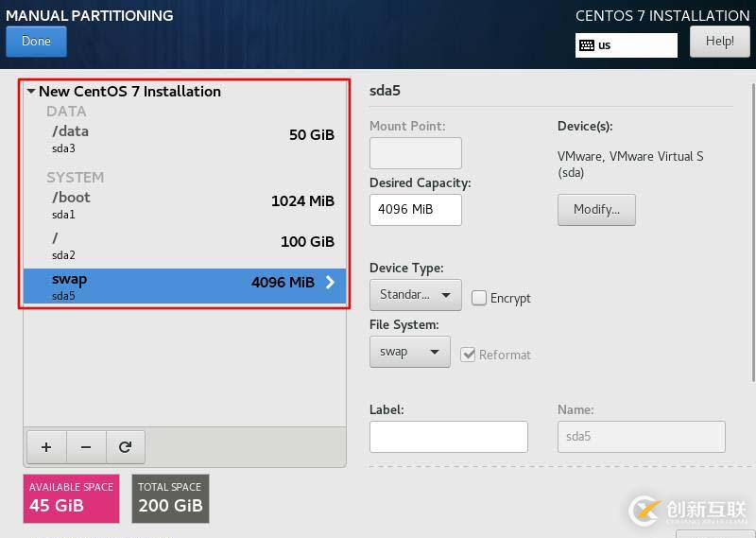Image resolution: width=756 pixels, height=538 pixels.
Task: Click the sda5 panel heading
Action: [385, 91]
